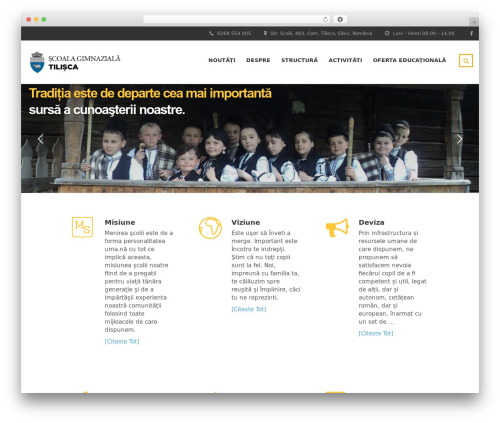Click the clock icon beside Luni - Vineri hours
The image size is (500, 423).
[x=387, y=33]
